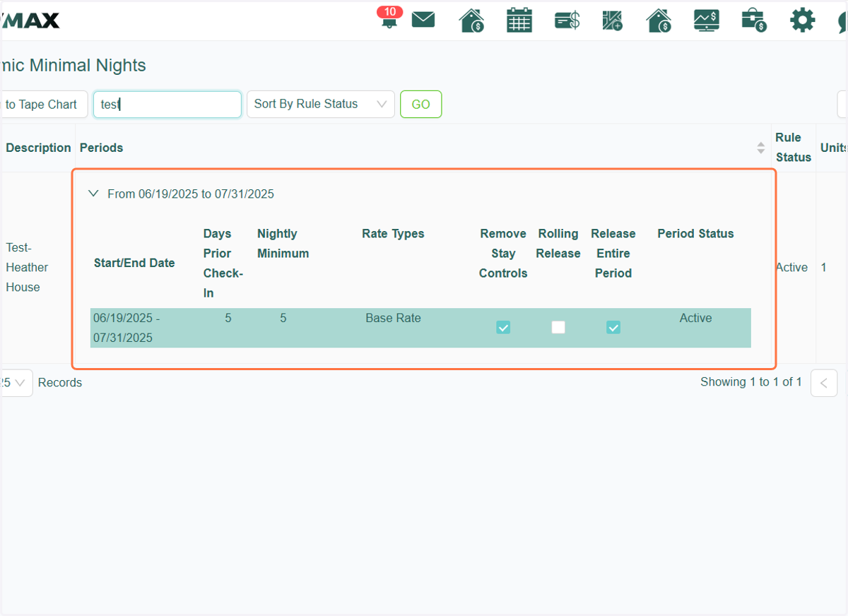Click the Tape Chart button

pos(42,105)
